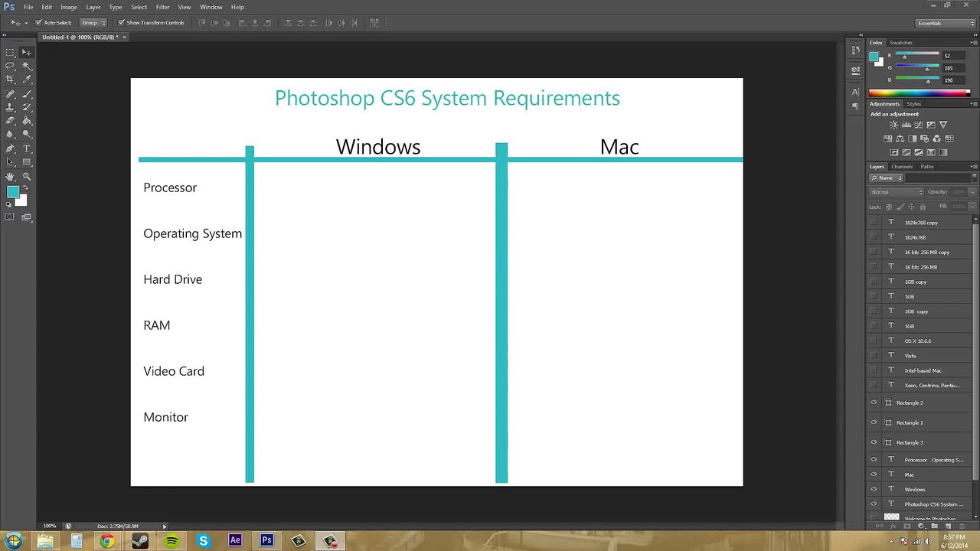The image size is (980, 551).
Task: Open the Essentials workspace dropdown
Action: [946, 23]
